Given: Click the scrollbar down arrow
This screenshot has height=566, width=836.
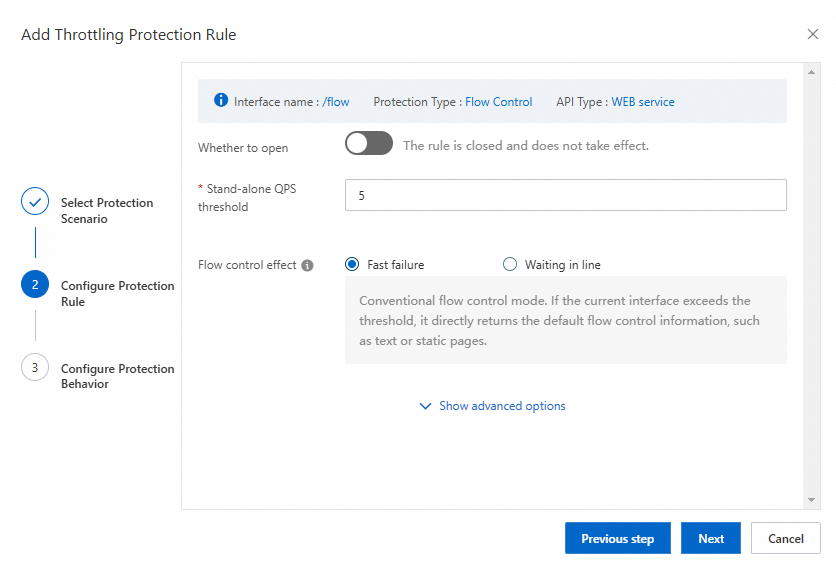Looking at the screenshot, I should [x=811, y=499].
